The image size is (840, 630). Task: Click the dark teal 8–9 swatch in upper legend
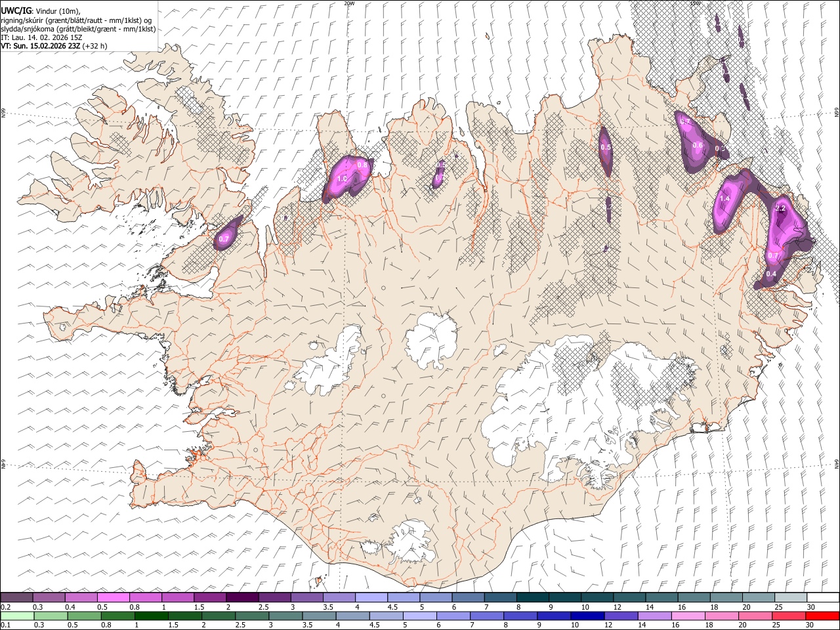click(x=533, y=598)
